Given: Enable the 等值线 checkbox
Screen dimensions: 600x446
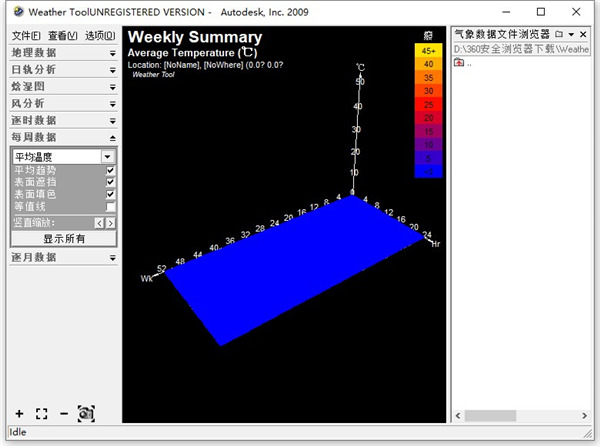Looking at the screenshot, I should coord(110,207).
